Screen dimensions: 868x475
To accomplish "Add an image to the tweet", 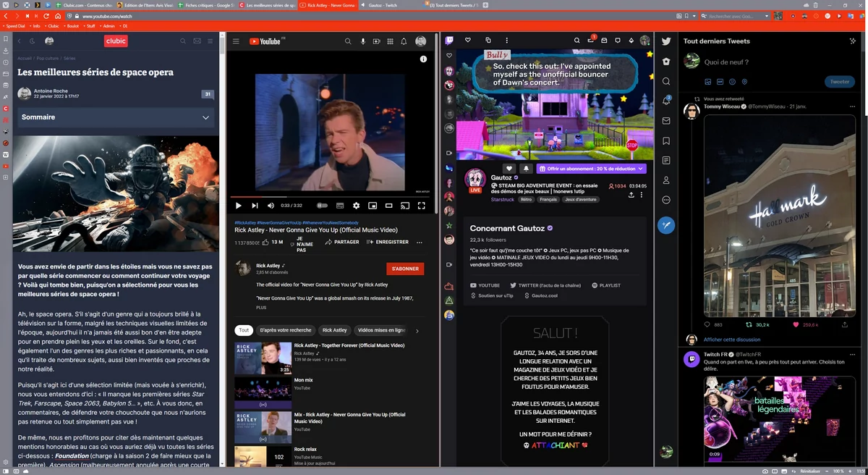I will 708,82.
